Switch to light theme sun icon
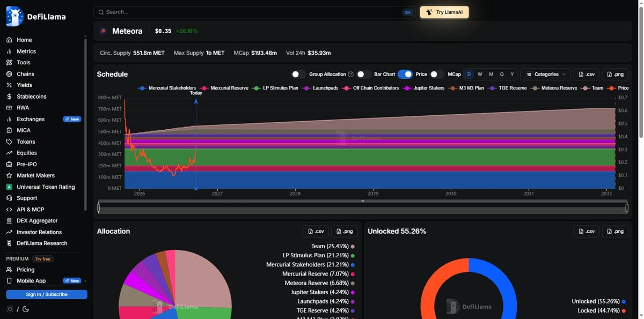 10,309
